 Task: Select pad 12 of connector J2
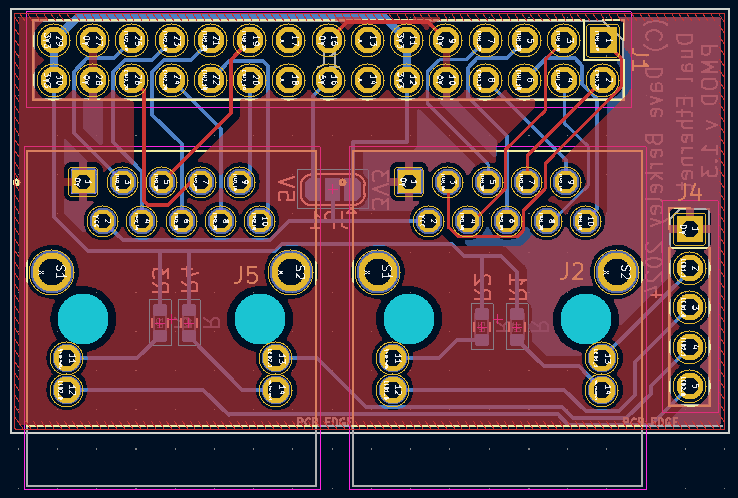point(392,390)
